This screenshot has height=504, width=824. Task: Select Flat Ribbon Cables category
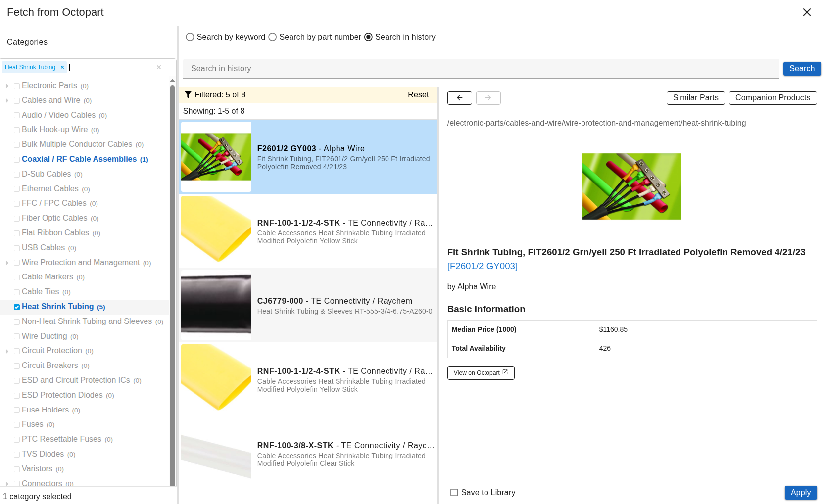click(55, 233)
